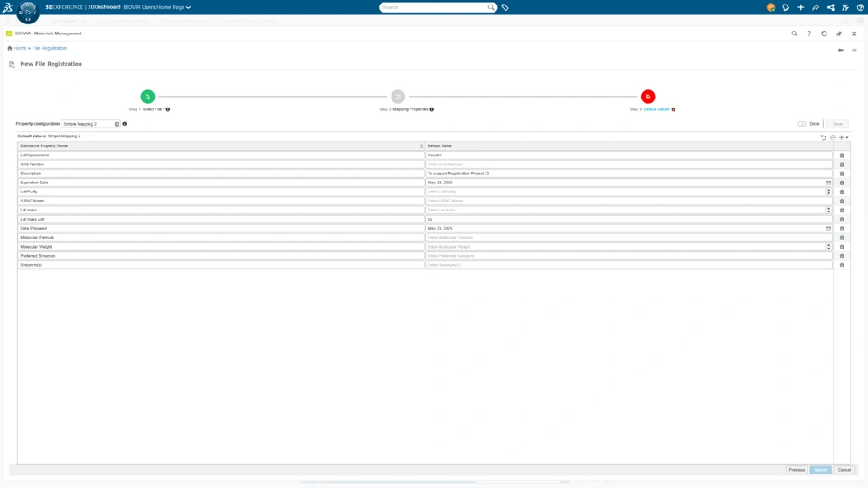Refresh the Materials Management widget

825,33
